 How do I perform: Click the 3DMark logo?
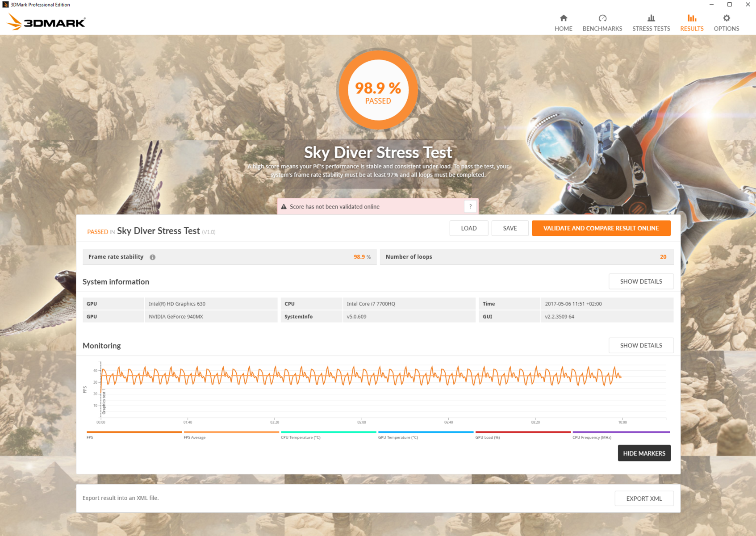pyautogui.click(x=46, y=22)
